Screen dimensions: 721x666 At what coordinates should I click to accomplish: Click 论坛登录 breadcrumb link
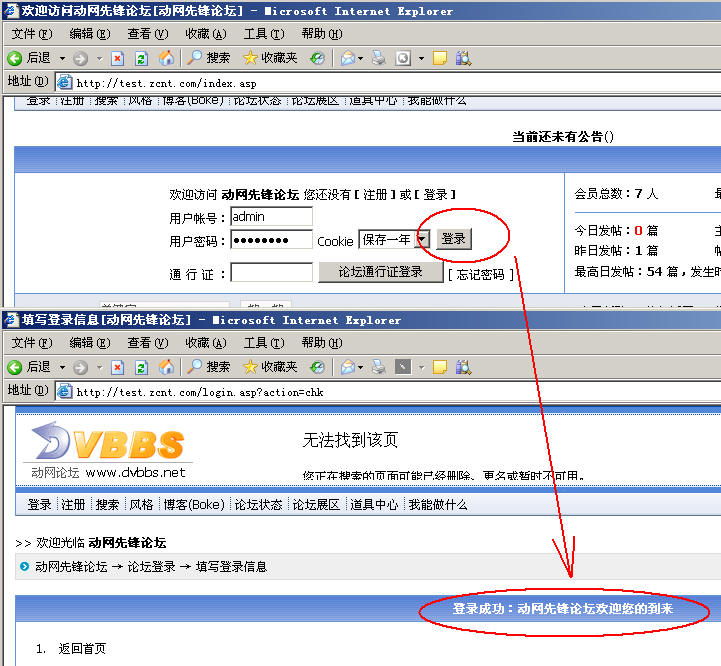coord(152,566)
